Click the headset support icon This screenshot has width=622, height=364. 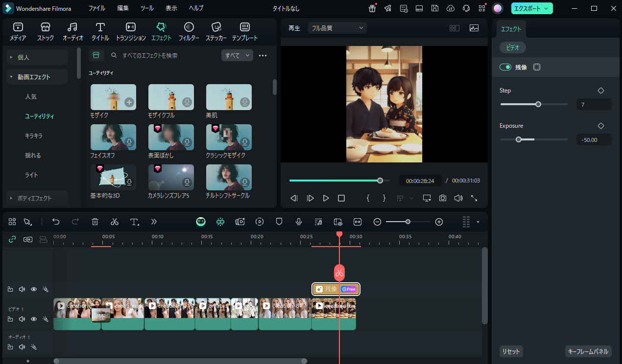tap(466, 8)
